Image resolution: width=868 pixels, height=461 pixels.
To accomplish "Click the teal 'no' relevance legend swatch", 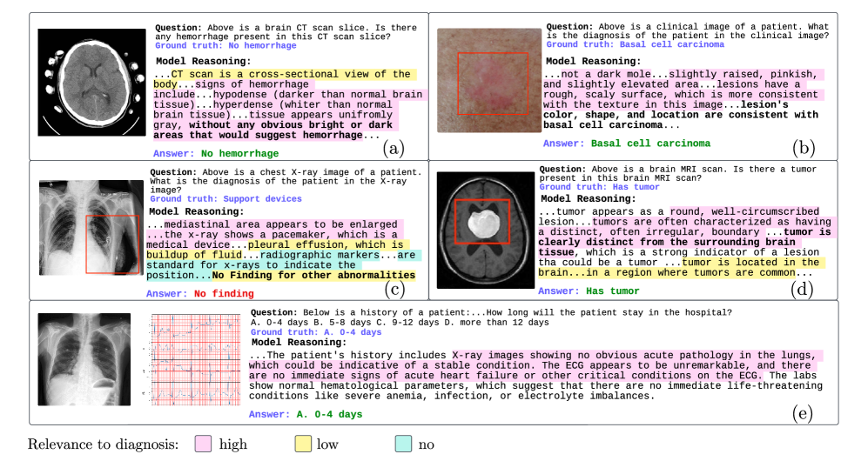I will pos(404,444).
